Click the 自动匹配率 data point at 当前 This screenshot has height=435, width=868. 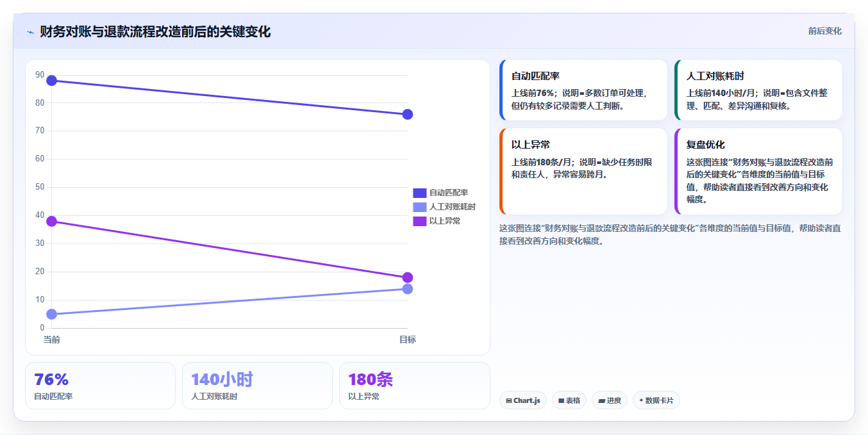pos(52,81)
